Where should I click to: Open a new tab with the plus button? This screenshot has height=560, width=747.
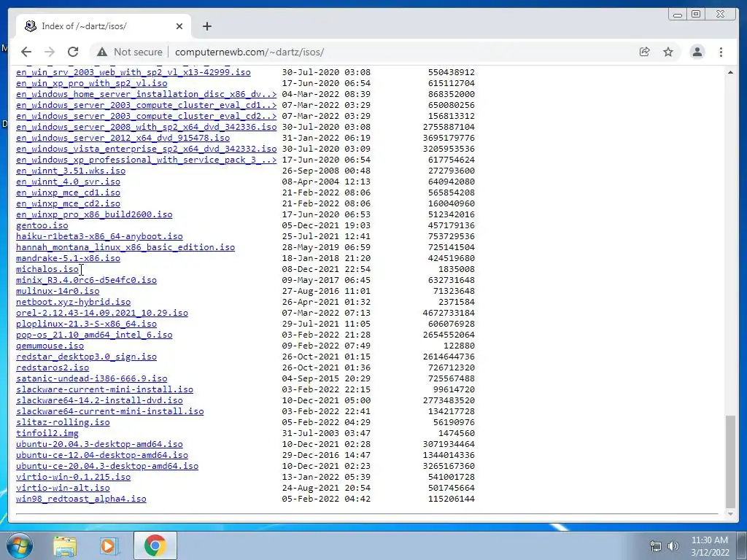[206, 26]
